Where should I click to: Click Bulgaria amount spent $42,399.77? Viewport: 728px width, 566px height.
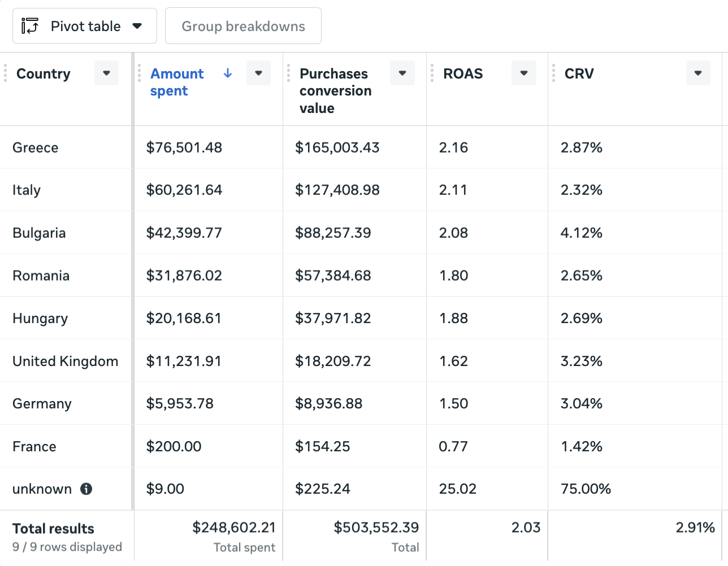(184, 233)
